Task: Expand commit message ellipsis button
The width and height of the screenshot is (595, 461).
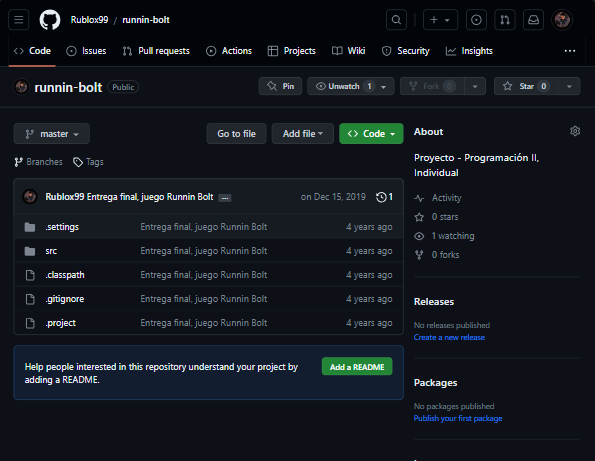Action: (225, 198)
